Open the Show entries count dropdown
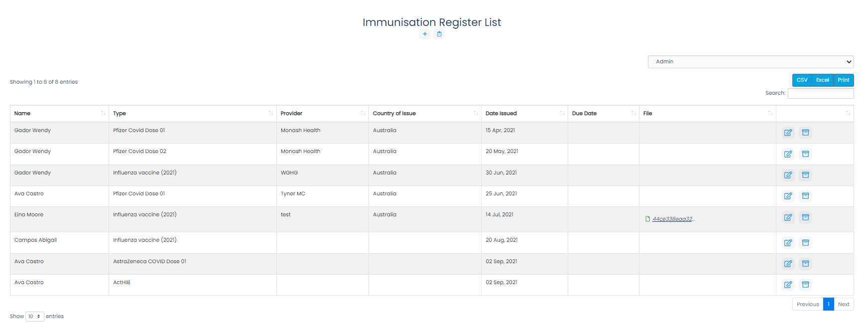The image size is (868, 328). pos(35,317)
